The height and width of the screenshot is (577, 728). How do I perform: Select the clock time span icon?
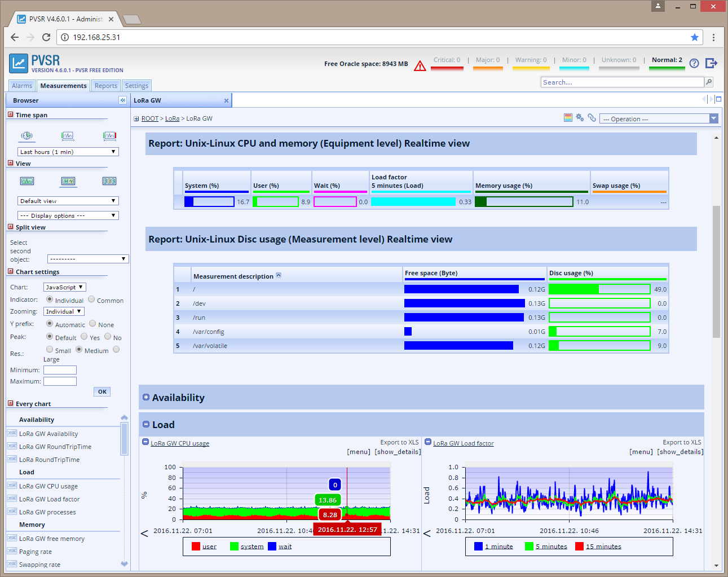27,136
